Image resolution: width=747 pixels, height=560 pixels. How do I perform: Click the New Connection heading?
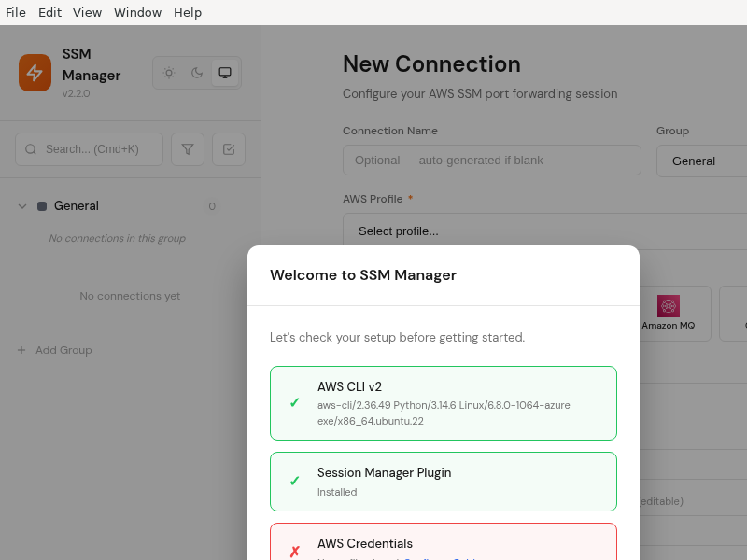pyautogui.click(x=431, y=63)
